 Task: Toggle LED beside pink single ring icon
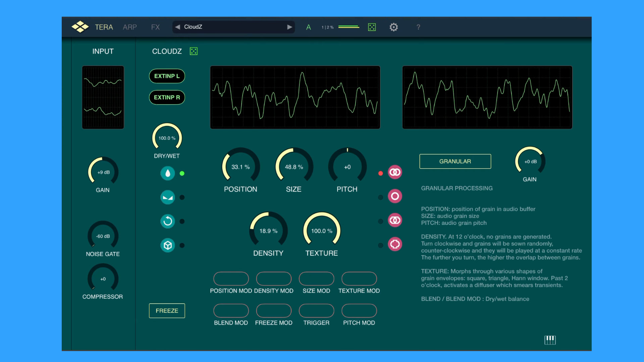[381, 197]
